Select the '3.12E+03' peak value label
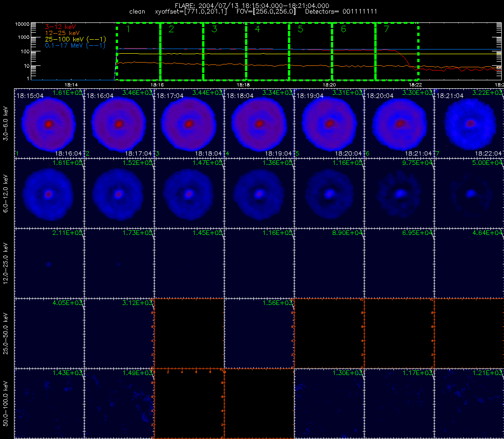The width and height of the screenshot is (504, 439). click(137, 303)
